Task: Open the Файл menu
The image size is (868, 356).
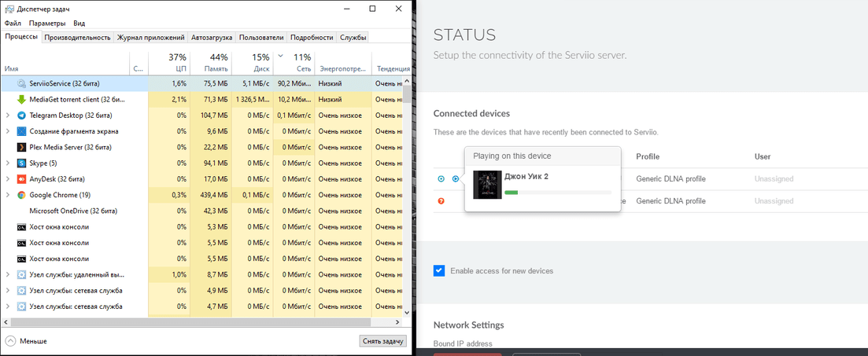Action: tap(13, 24)
